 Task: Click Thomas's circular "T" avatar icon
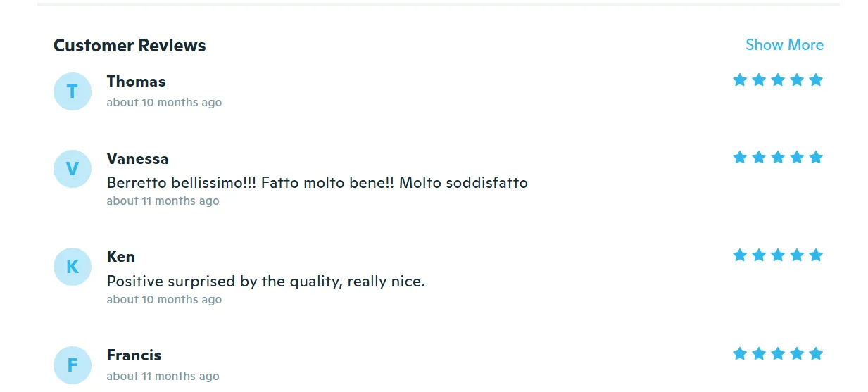[x=73, y=91]
